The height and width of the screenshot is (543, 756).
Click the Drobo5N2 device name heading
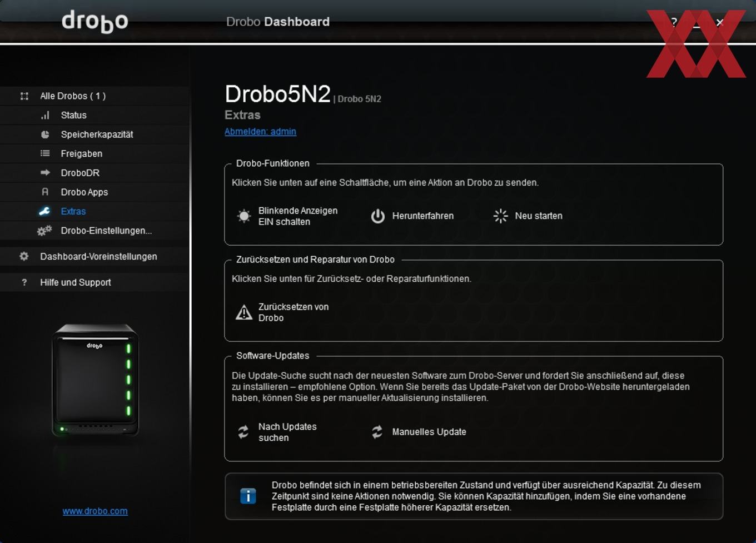point(277,94)
